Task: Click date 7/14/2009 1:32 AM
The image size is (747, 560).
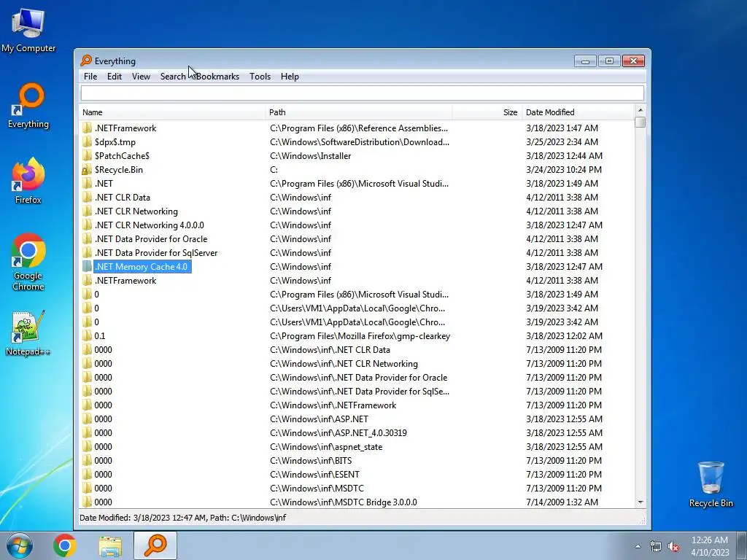Action: click(x=562, y=502)
